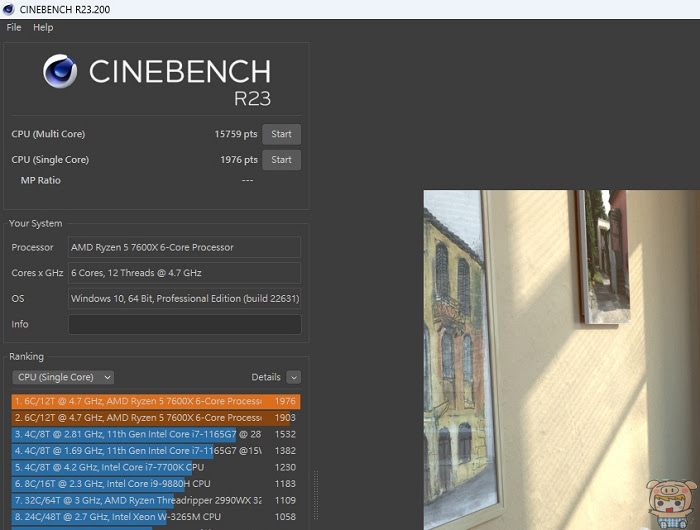
Task: Click the rendered scene preview image
Action: pyautogui.click(x=562, y=360)
